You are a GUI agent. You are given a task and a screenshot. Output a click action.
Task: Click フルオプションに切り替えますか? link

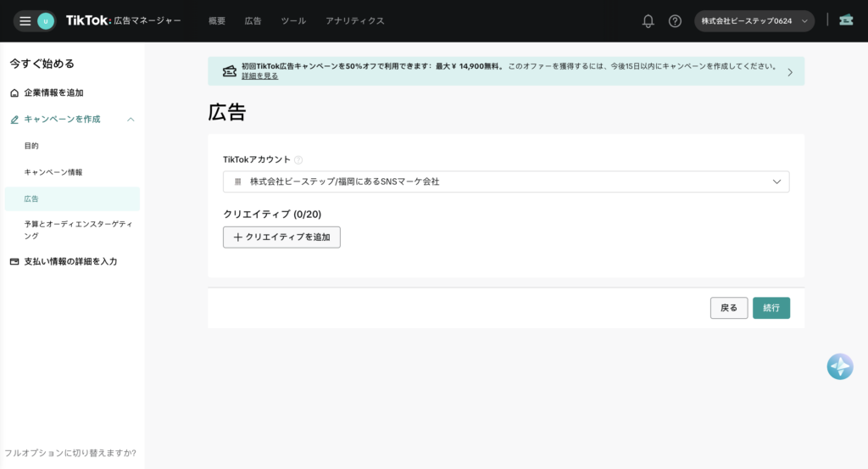[70, 453]
